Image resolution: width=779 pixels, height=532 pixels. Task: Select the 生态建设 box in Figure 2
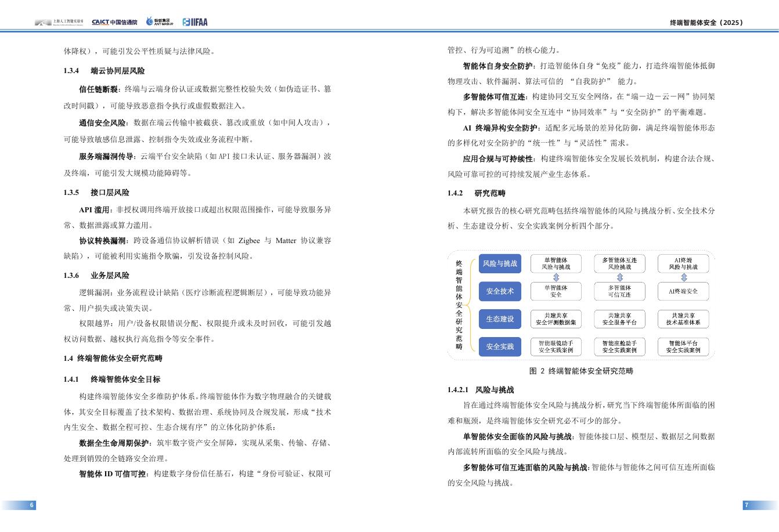500,319
